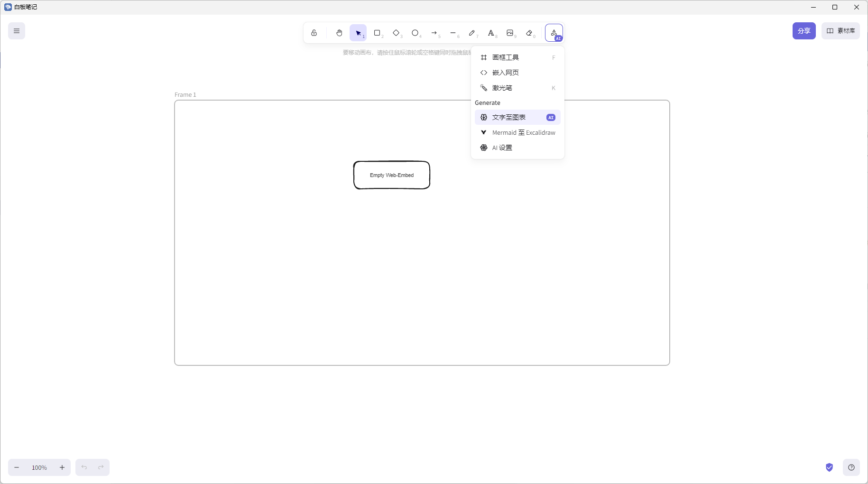Reset zoom by clicking 100%
This screenshot has width=868, height=484.
tap(39, 467)
